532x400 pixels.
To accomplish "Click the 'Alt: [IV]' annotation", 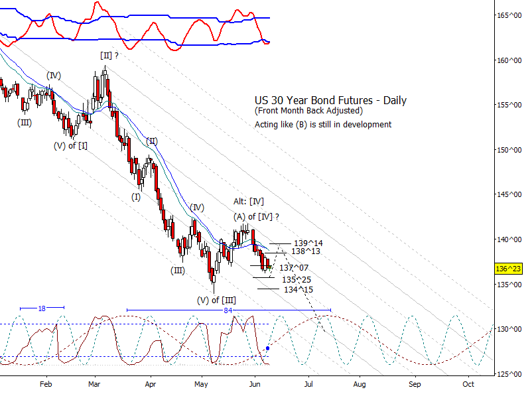I will (248, 202).
